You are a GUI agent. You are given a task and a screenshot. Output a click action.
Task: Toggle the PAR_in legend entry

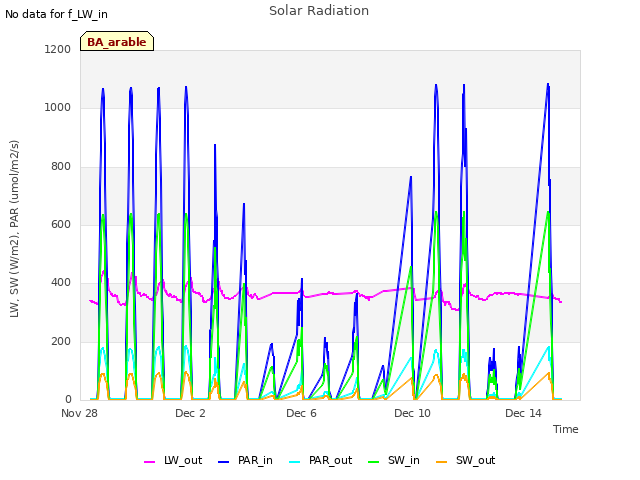point(245,460)
